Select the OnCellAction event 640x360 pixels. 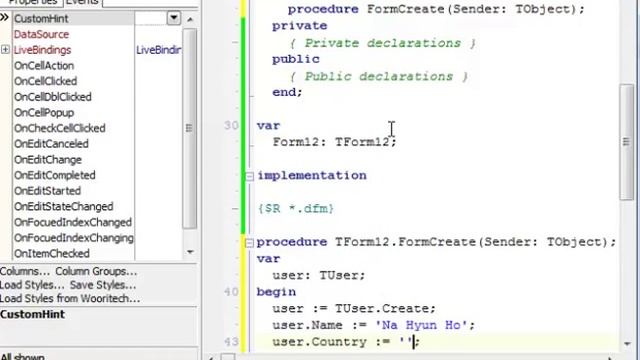(x=44, y=65)
